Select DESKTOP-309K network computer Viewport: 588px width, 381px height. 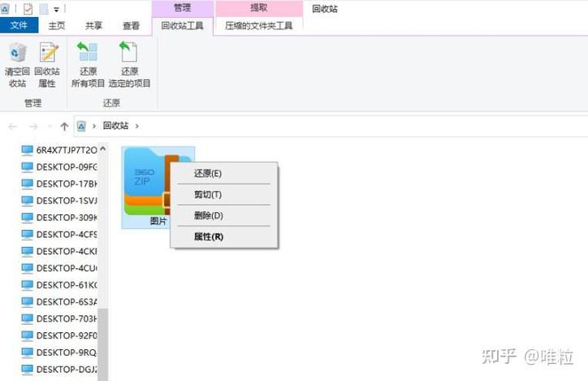coord(59,218)
